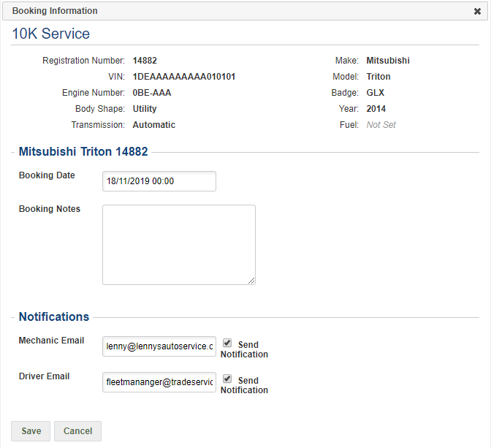Collapse the Mitsubishi Triton 14882 section

click(x=83, y=152)
